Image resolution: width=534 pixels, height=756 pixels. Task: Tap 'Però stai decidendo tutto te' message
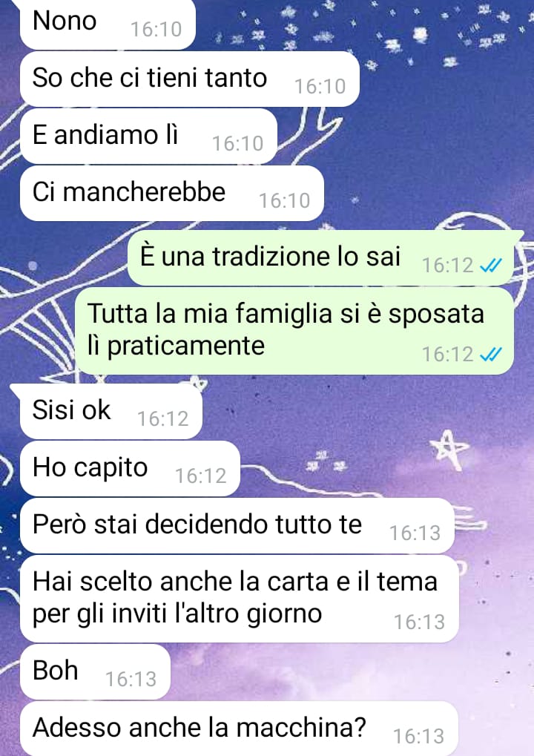pyautogui.click(x=237, y=526)
